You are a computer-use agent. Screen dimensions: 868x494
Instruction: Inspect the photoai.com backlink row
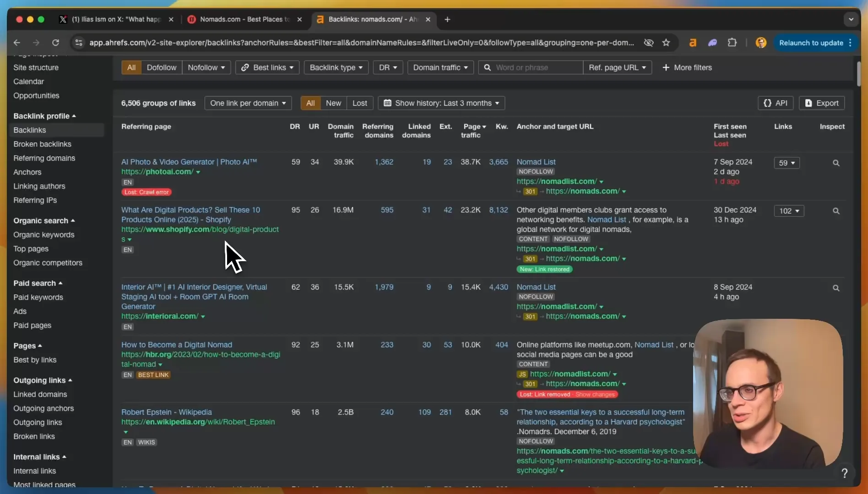coord(835,163)
